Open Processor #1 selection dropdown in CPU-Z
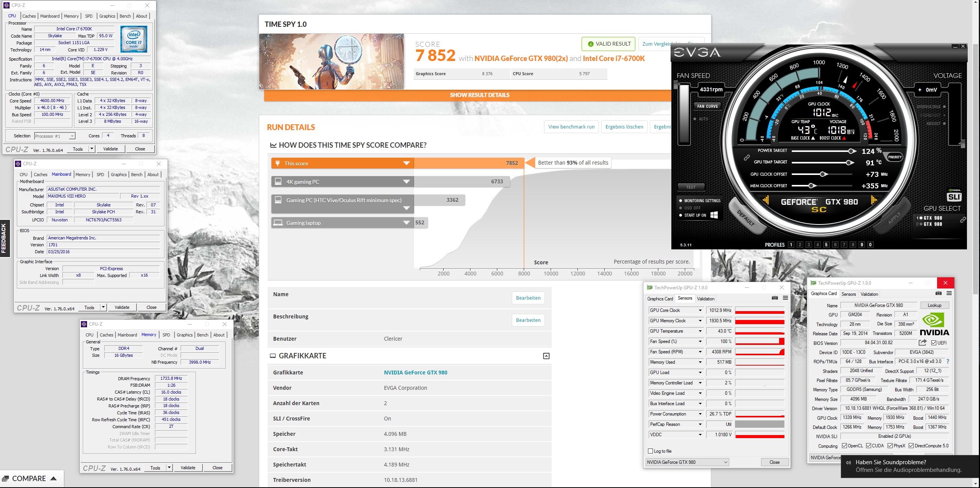The width and height of the screenshot is (980, 488). (55, 136)
